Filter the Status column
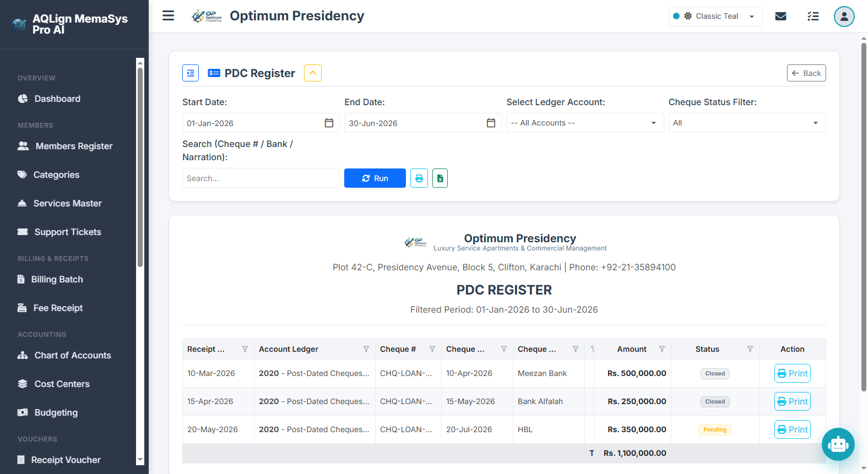Viewport: 868px width, 474px height. tap(750, 349)
